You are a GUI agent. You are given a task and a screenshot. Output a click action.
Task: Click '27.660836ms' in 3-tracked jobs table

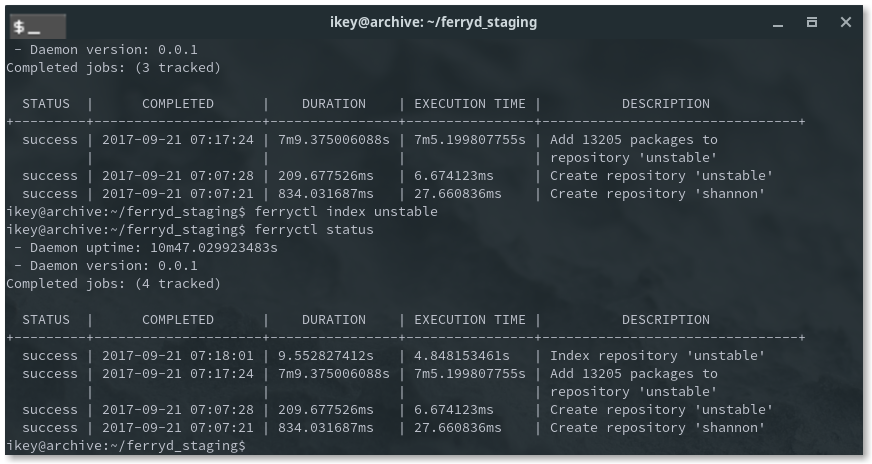[x=458, y=194]
